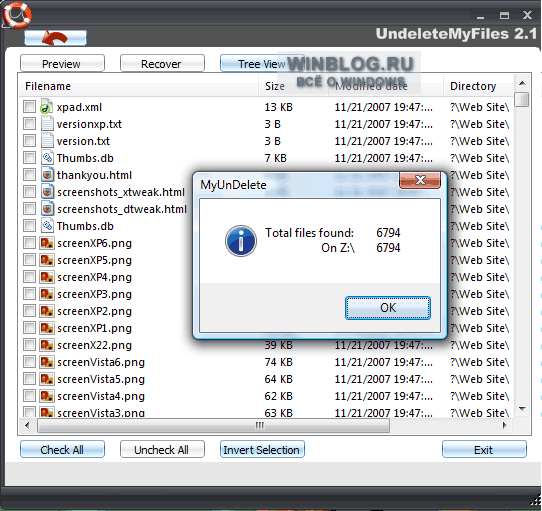Click the Recover button
Image resolution: width=542 pixels, height=511 pixels.
162,63
